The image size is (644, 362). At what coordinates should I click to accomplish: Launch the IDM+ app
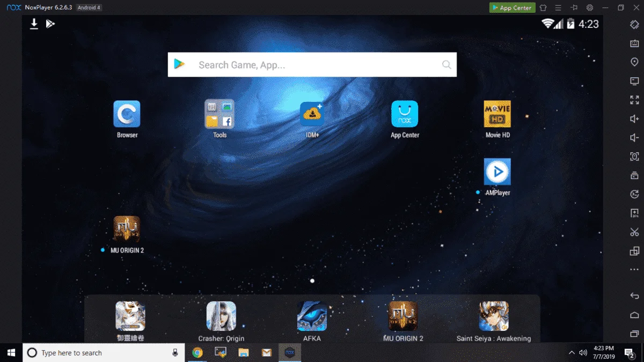click(312, 114)
